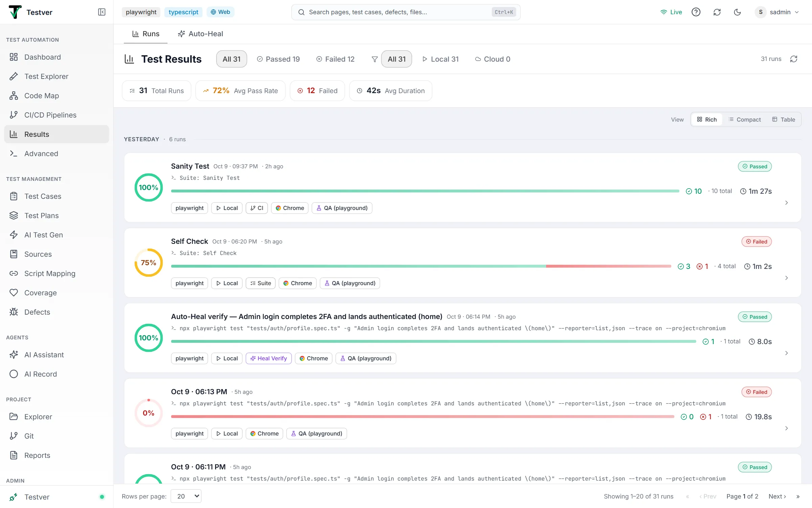Open Dashboard in sidebar
Image resolution: width=812 pixels, height=508 pixels.
(x=57, y=57)
